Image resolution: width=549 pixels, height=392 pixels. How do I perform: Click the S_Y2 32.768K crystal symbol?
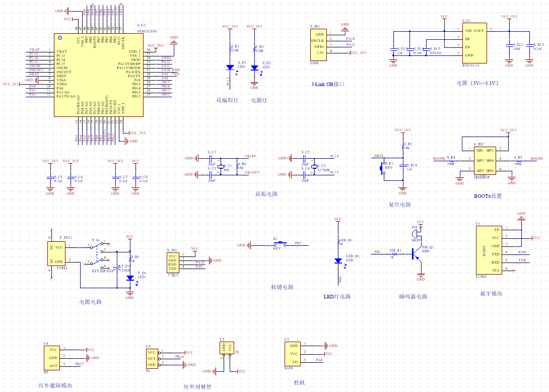coord(314,167)
